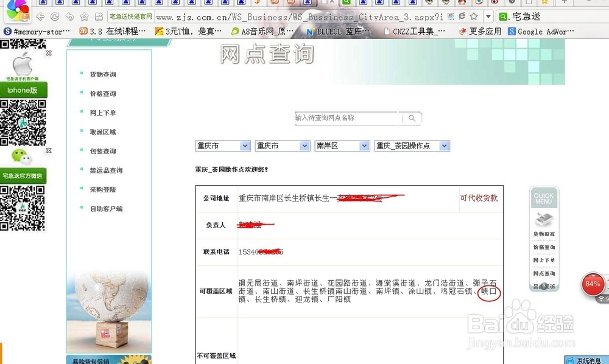This screenshot has width=609, height=364.
Task: Select the package icon in the QUICK MENU panel
Action: point(546,219)
